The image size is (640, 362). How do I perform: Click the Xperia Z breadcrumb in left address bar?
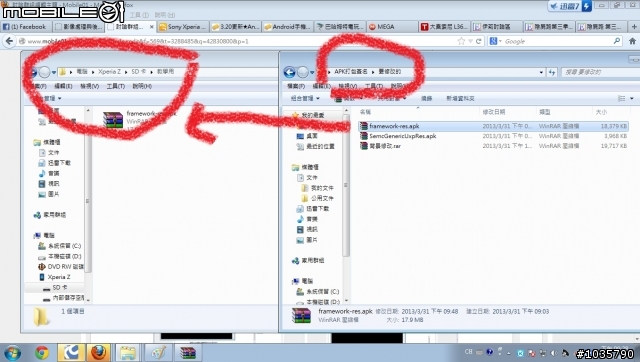click(109, 71)
